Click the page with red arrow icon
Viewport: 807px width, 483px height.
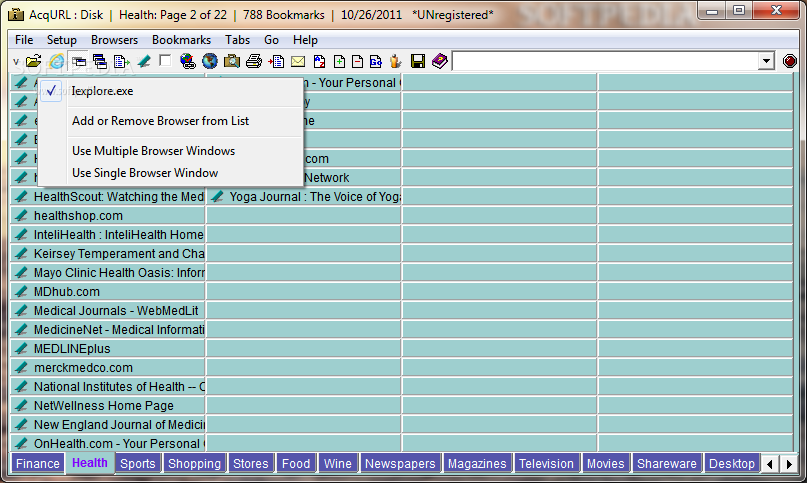(x=276, y=62)
